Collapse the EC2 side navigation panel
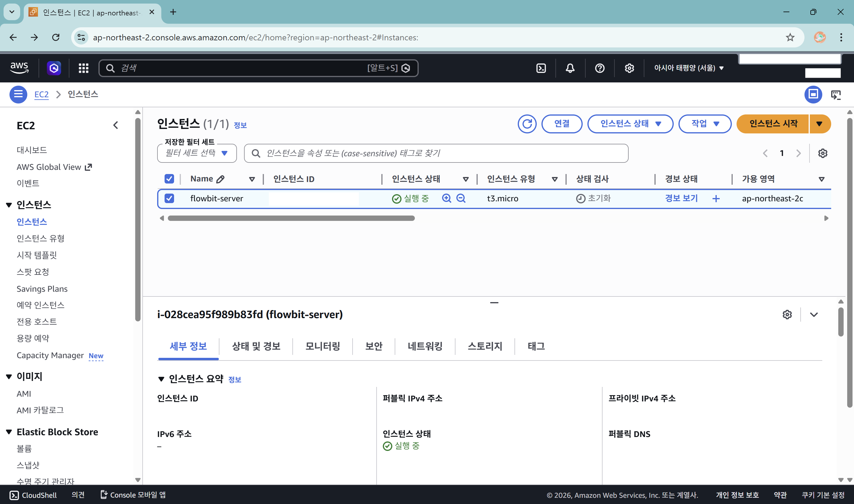Screen dimensions: 854x504 tap(115, 125)
